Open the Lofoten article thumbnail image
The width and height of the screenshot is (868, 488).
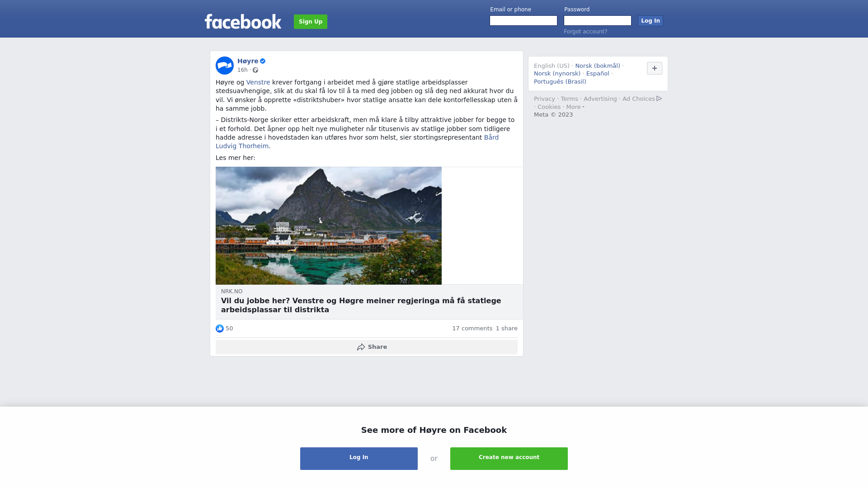(329, 225)
